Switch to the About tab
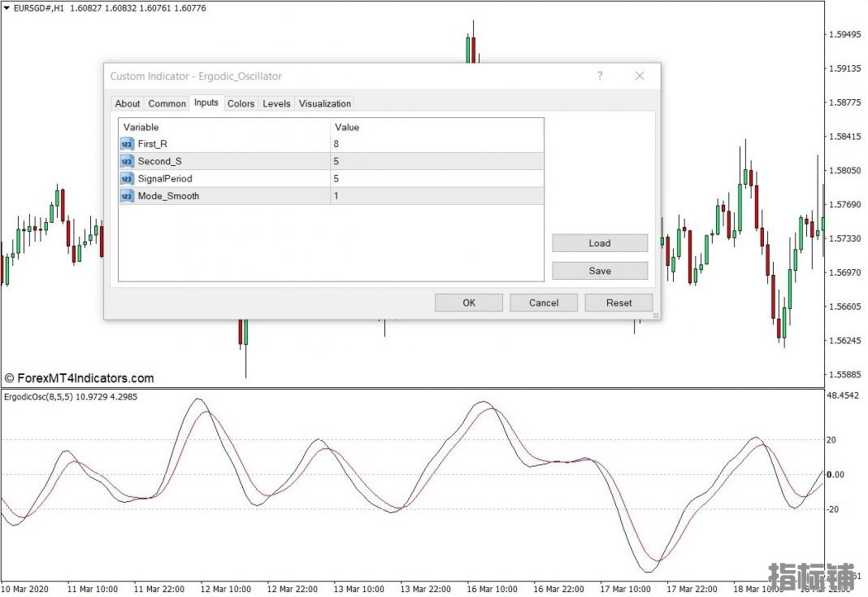868x597 pixels. [x=128, y=103]
